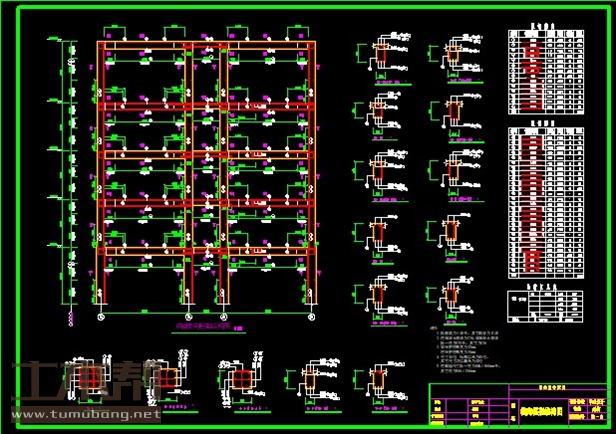Screen dimensions: 616x434
Task: Click the top roof beam of the frame
Action: [206, 46]
